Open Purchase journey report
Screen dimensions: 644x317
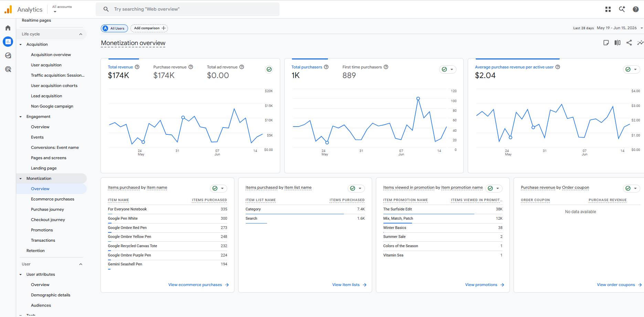pos(47,209)
